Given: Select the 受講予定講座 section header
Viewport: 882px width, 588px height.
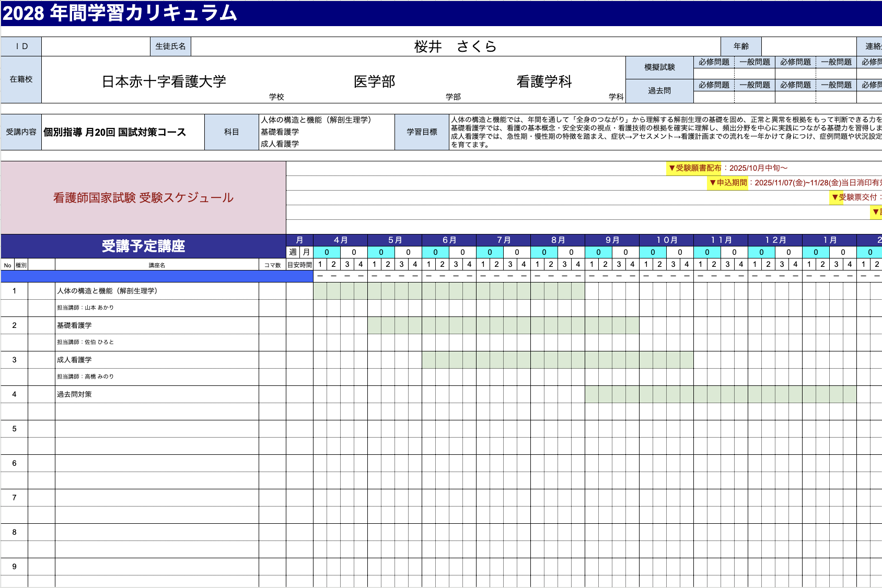Looking at the screenshot, I should [x=143, y=246].
